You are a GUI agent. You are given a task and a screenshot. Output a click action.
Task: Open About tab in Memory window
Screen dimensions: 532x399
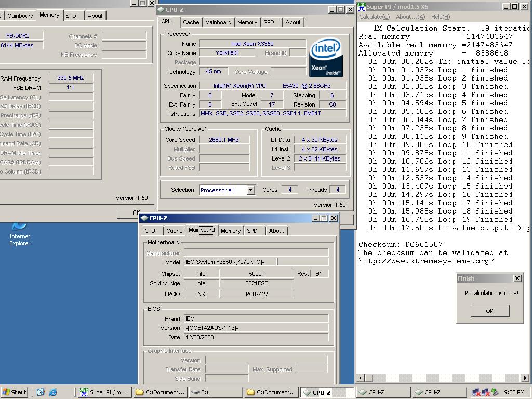(x=95, y=16)
